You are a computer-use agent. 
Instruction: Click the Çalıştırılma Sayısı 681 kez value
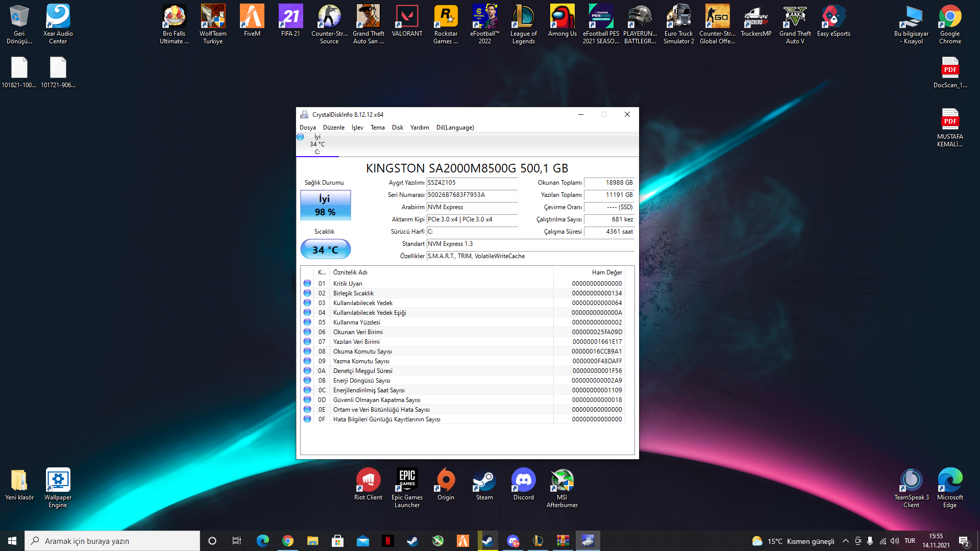[x=609, y=219]
